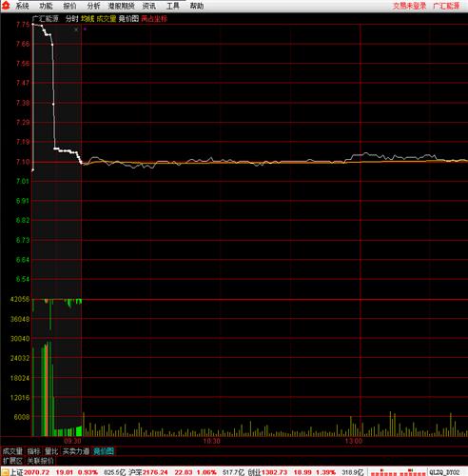The image size is (468, 476).
Task: Close the call-auction panel with the X
Action: click(76, 30)
